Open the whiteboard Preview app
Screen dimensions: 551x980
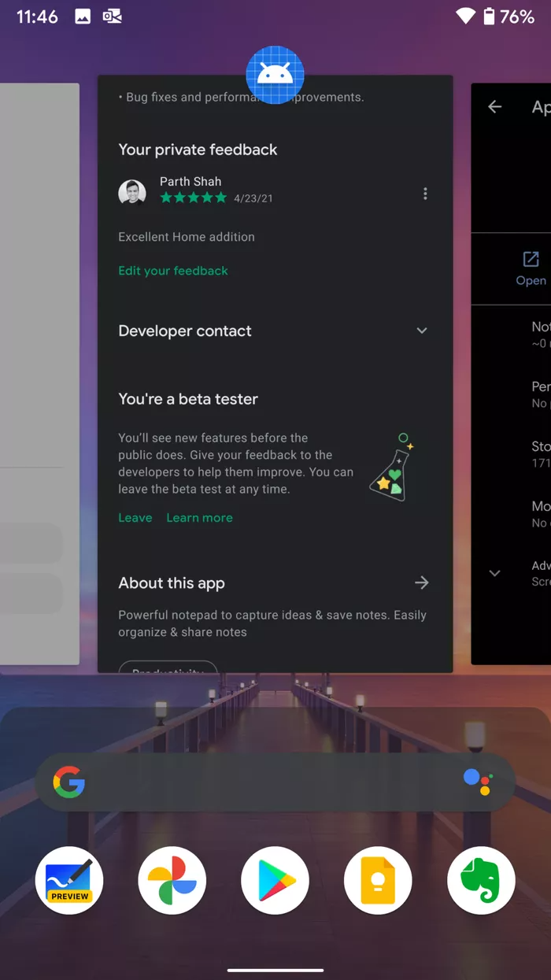click(69, 880)
